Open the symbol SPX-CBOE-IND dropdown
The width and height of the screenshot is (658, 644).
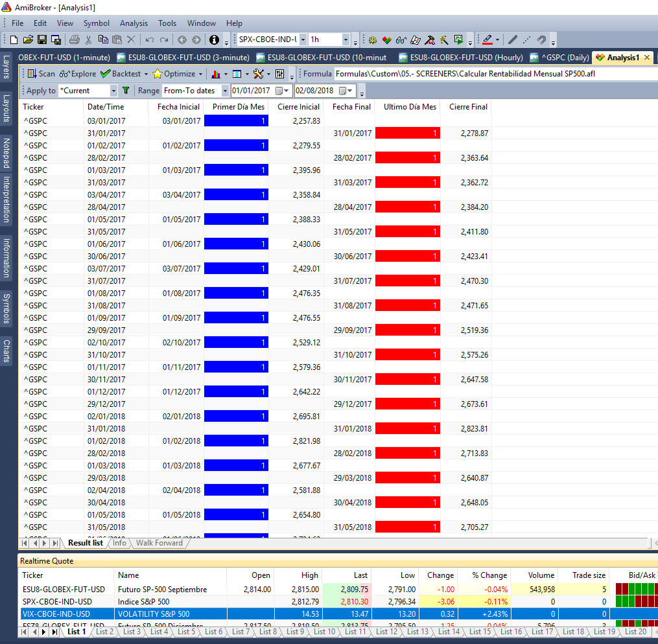(303, 40)
